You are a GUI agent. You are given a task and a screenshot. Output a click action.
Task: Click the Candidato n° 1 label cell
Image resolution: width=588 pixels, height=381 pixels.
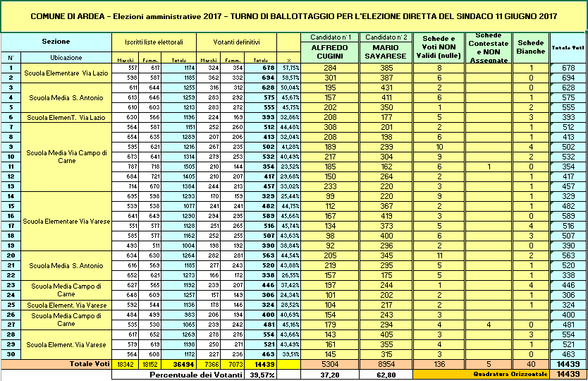329,37
